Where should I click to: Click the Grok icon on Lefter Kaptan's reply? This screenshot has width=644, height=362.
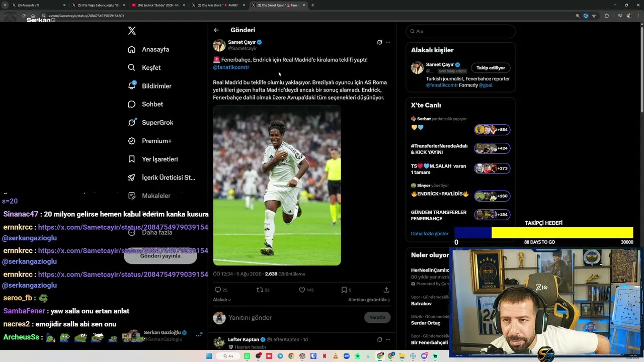(x=379, y=339)
